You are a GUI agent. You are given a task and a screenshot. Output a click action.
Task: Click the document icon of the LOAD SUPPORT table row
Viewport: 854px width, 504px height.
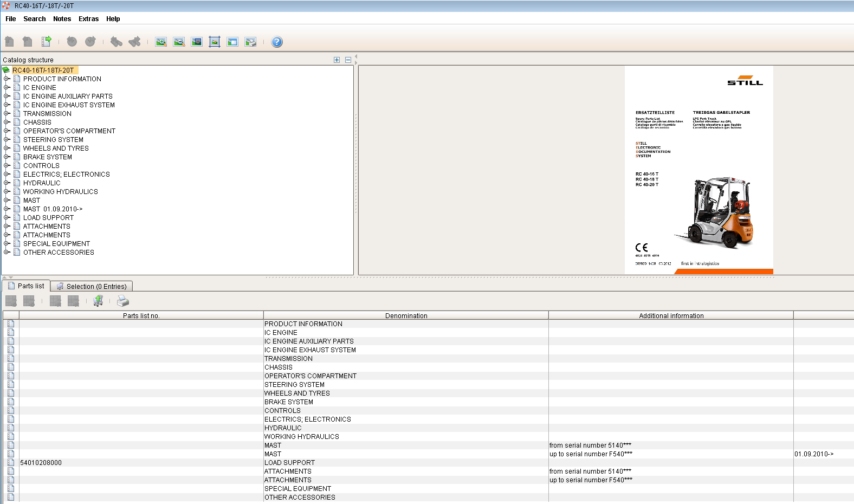pyautogui.click(x=11, y=462)
